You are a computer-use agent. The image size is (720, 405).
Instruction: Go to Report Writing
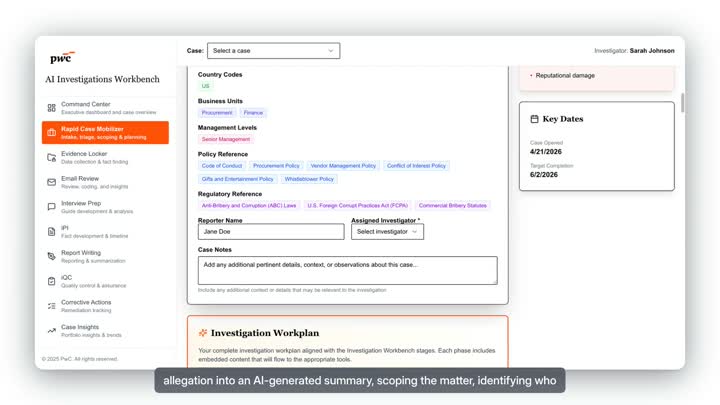(x=105, y=256)
